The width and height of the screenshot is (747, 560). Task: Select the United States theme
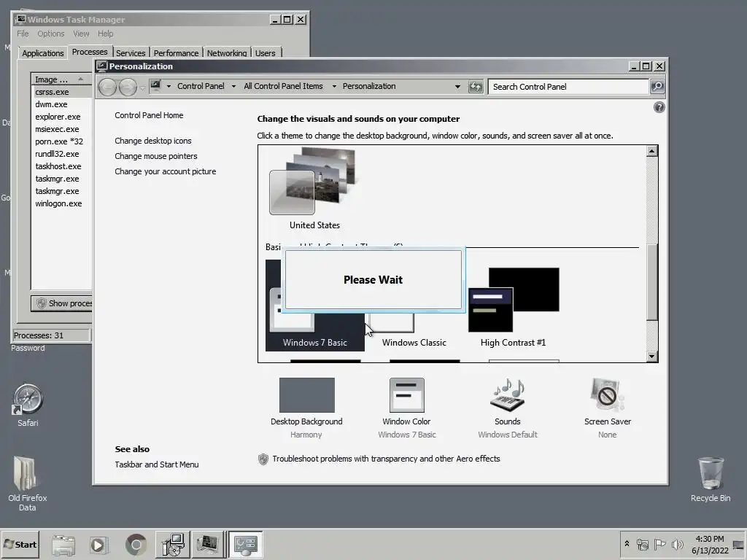click(x=314, y=190)
